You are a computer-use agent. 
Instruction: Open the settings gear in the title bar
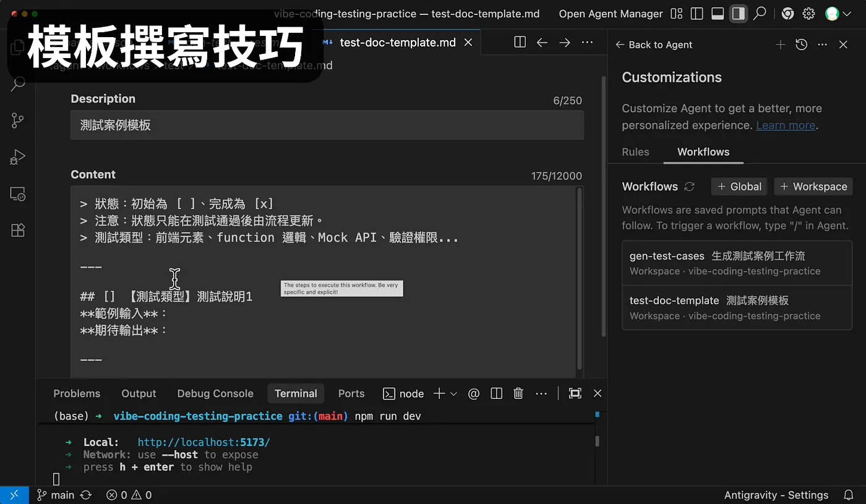808,14
